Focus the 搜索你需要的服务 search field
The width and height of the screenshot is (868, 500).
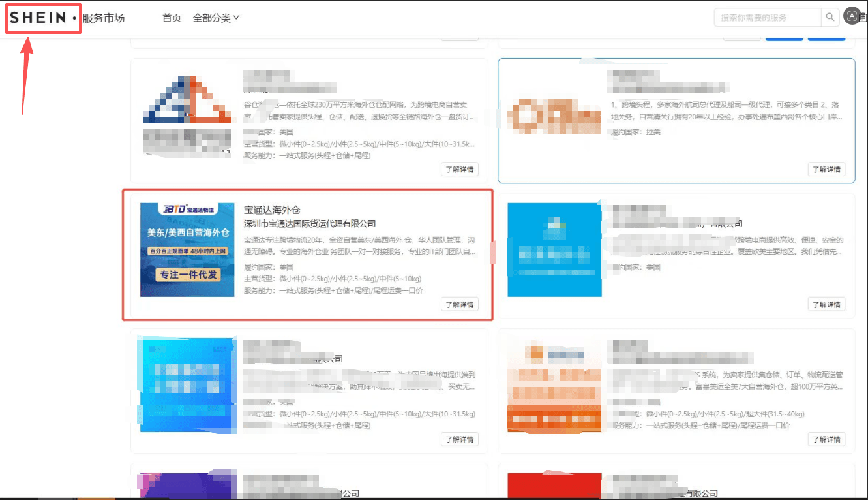coord(768,18)
